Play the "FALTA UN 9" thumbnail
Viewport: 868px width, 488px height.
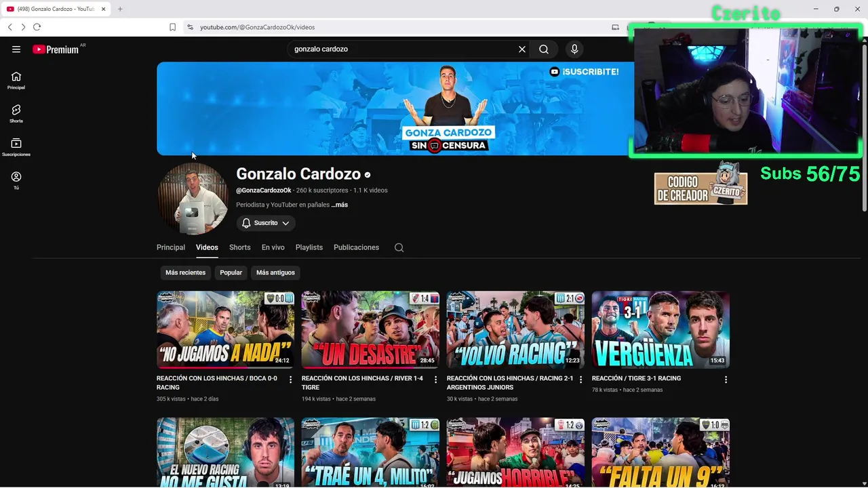[661, 453]
